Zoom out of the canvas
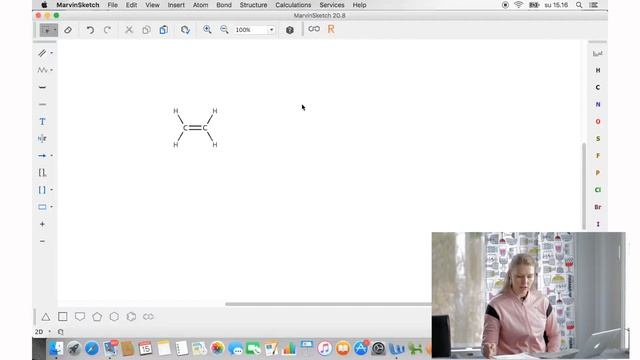Image resolution: width=640 pixels, height=360 pixels. pos(224,29)
